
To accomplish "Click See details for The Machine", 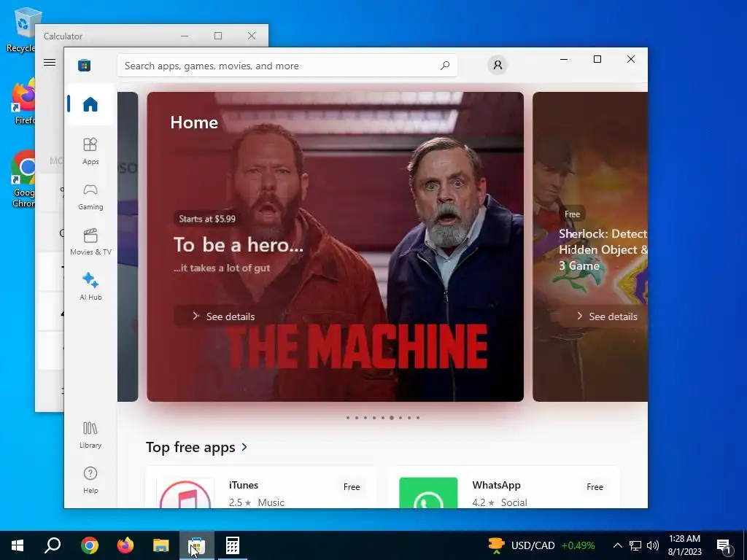I will point(223,316).
